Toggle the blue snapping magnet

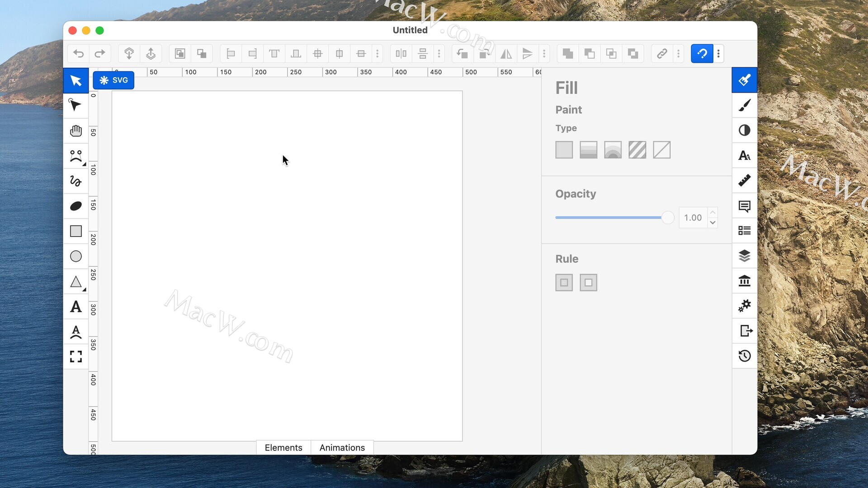coord(702,54)
